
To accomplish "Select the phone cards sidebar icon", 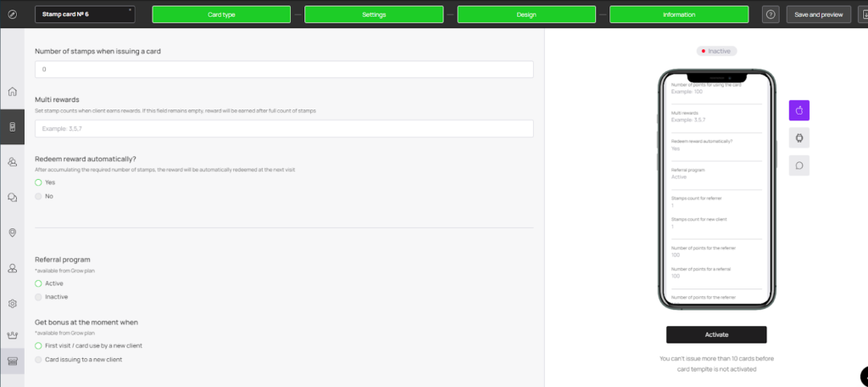I will click(x=12, y=127).
